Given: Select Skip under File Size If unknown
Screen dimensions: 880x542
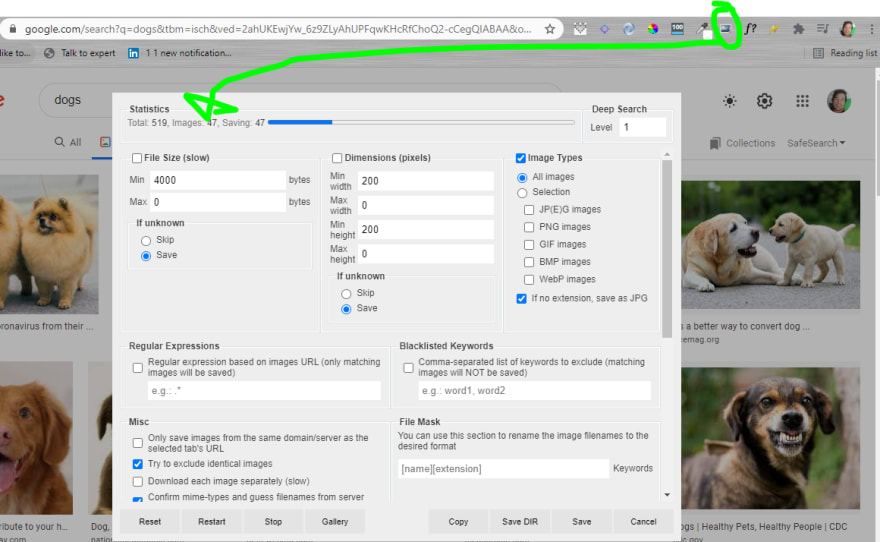Looking at the screenshot, I should pyautogui.click(x=146, y=241).
